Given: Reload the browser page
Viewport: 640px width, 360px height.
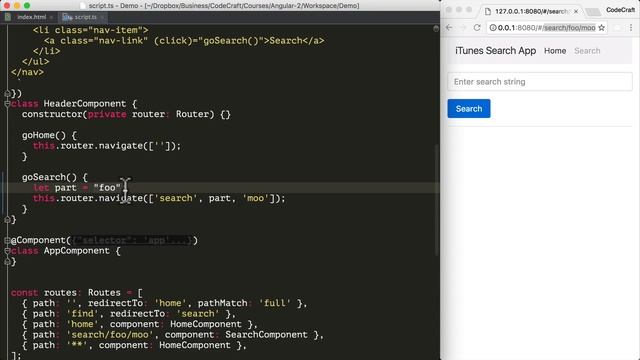Looking at the screenshot, I should click(477, 28).
